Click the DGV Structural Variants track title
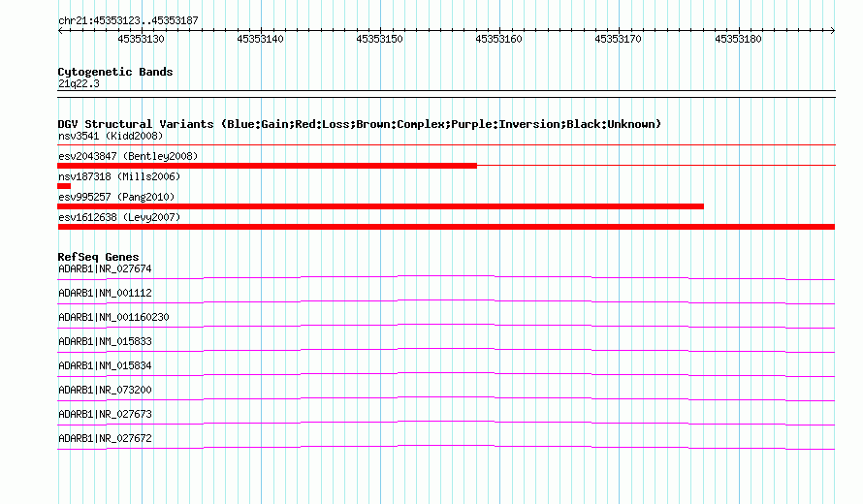Screen dimensions: 863x504 click(x=360, y=124)
